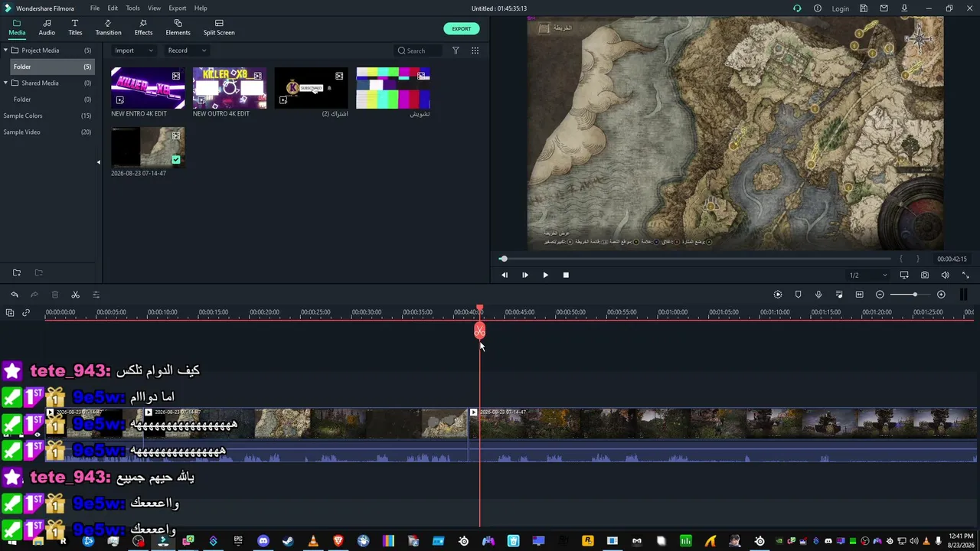Click the preview progress slider handle
This screenshot has height=551, width=980.
[x=503, y=259]
